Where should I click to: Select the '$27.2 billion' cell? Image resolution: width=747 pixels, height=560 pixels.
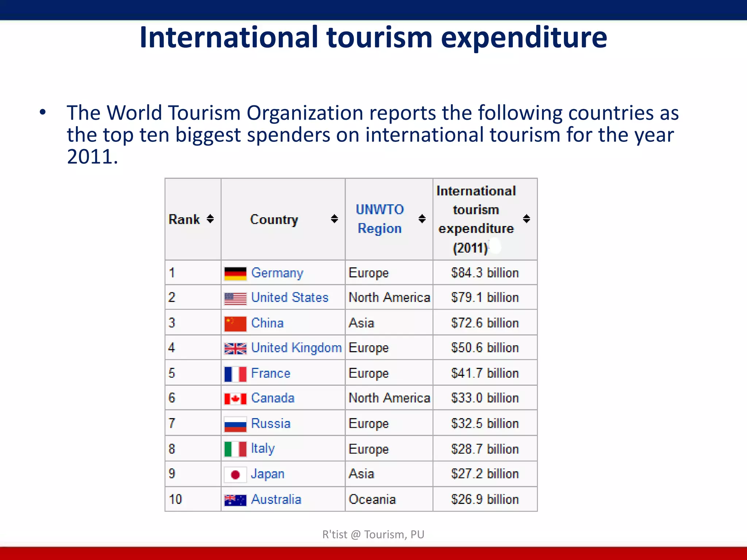[x=485, y=474]
